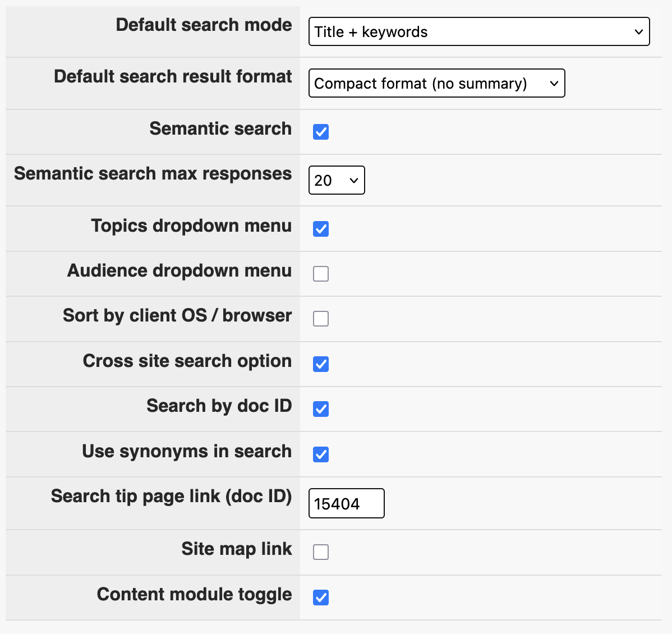Uncheck the Topics dropdown menu option

pos(320,229)
